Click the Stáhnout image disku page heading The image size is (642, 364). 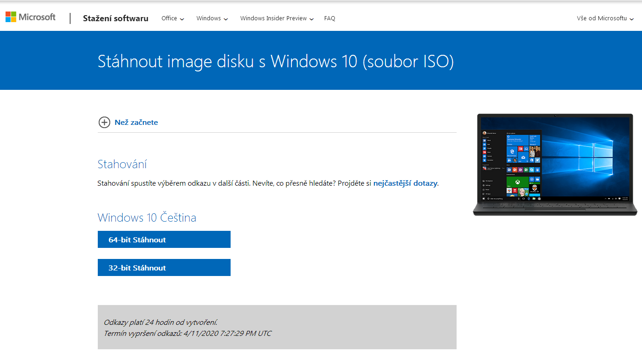click(x=275, y=61)
